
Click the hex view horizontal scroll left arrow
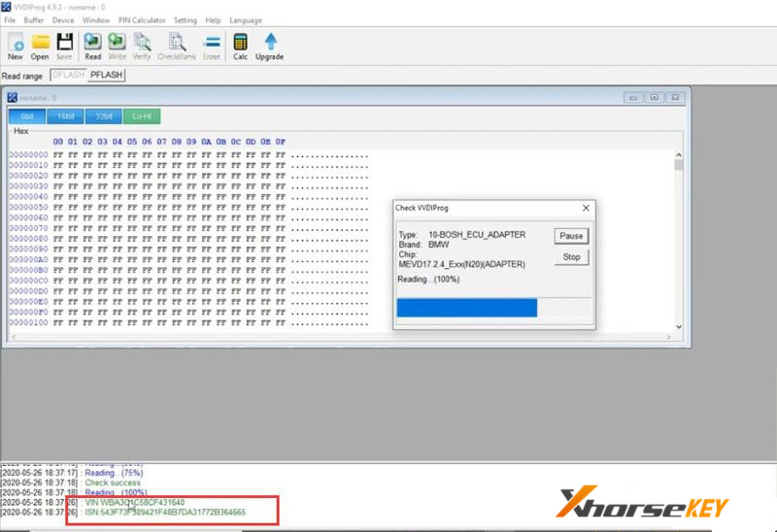[x=14, y=337]
